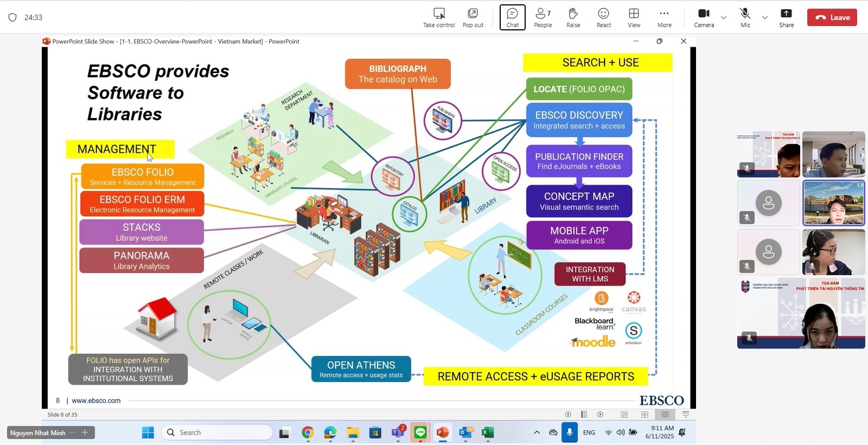868x445 pixels.
Task: Click the 'Slide 8 of 35' status text
Action: pos(62,415)
